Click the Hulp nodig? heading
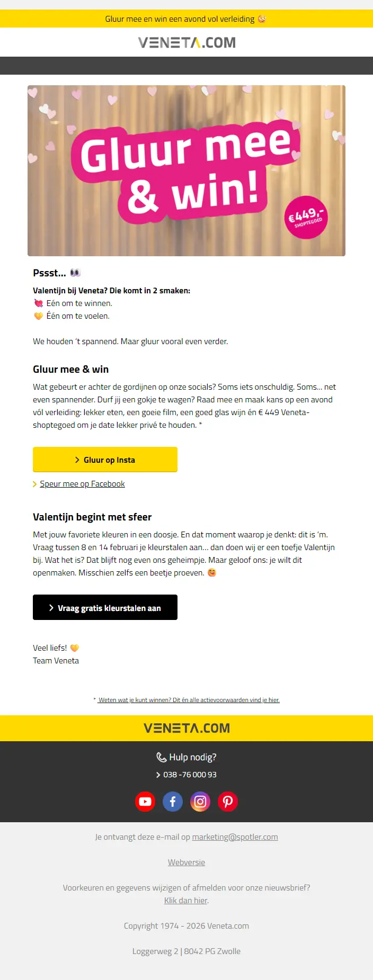Viewport: 373px width, 980px height. click(x=193, y=758)
